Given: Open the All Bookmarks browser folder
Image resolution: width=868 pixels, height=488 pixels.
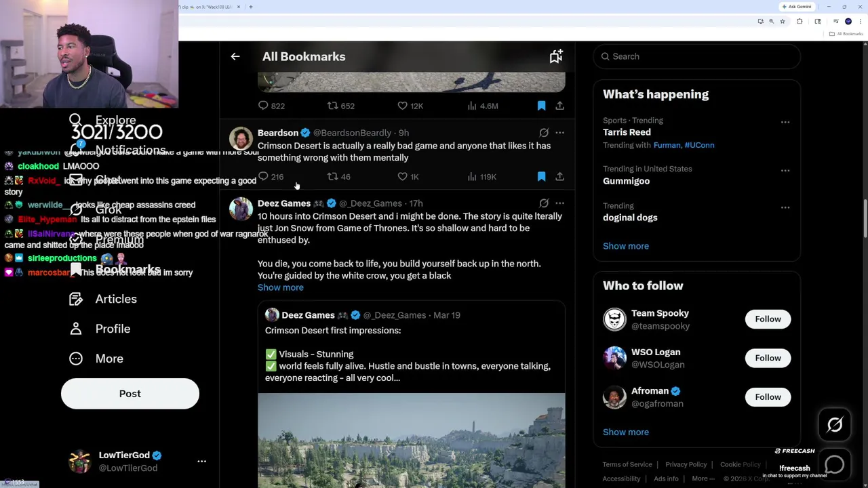Looking at the screenshot, I should 846,34.
